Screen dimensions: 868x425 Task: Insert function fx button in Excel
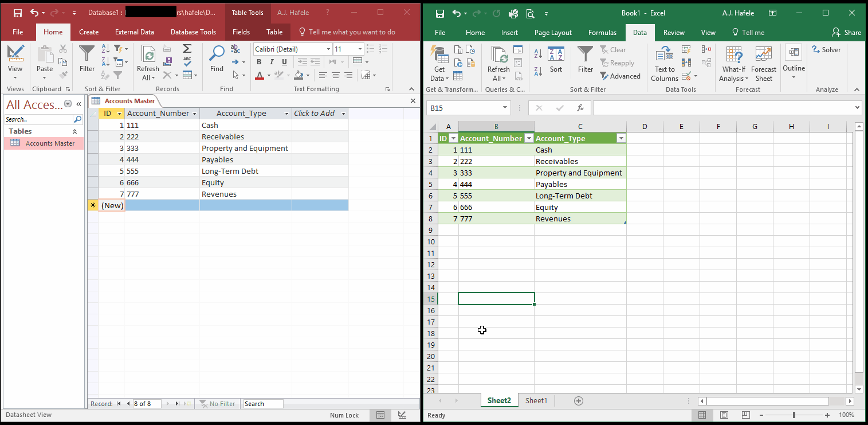click(580, 108)
